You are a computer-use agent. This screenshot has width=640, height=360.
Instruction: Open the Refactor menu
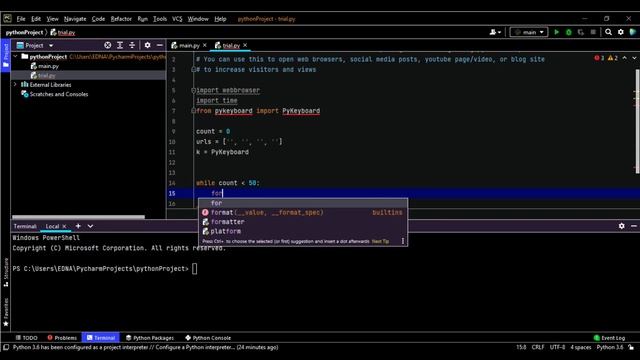[x=121, y=19]
